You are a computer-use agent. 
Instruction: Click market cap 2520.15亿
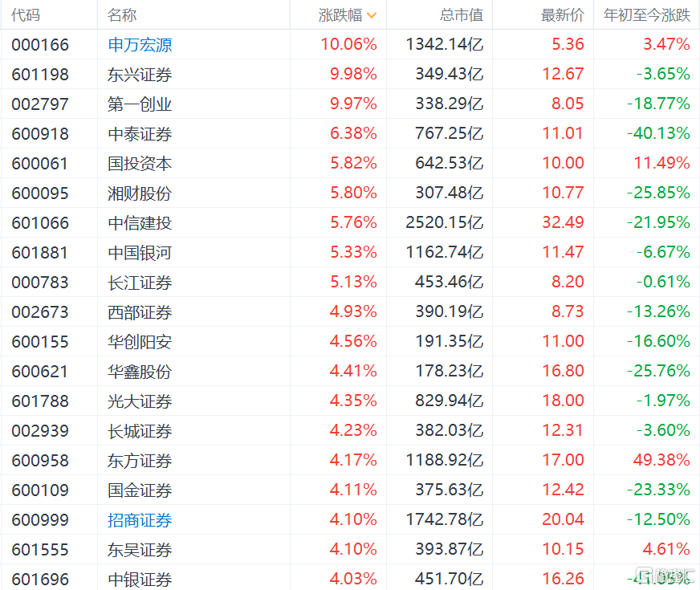click(445, 222)
